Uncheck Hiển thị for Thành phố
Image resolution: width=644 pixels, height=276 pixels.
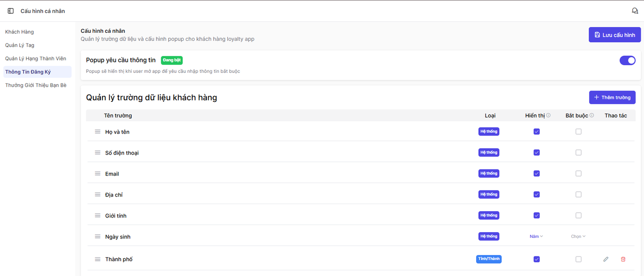[x=537, y=259]
